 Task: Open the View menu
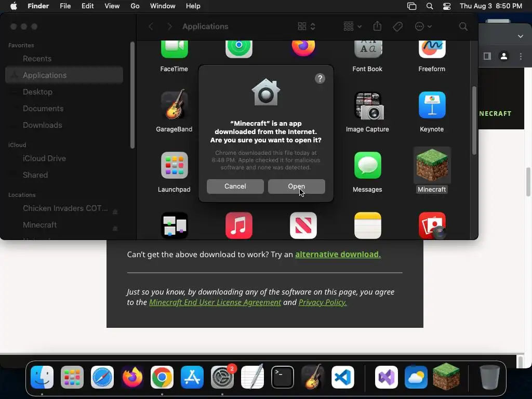tap(112, 6)
